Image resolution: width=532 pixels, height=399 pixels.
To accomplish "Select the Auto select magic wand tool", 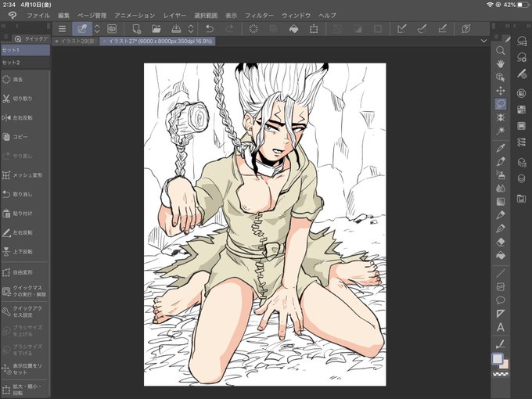I will click(x=500, y=131).
